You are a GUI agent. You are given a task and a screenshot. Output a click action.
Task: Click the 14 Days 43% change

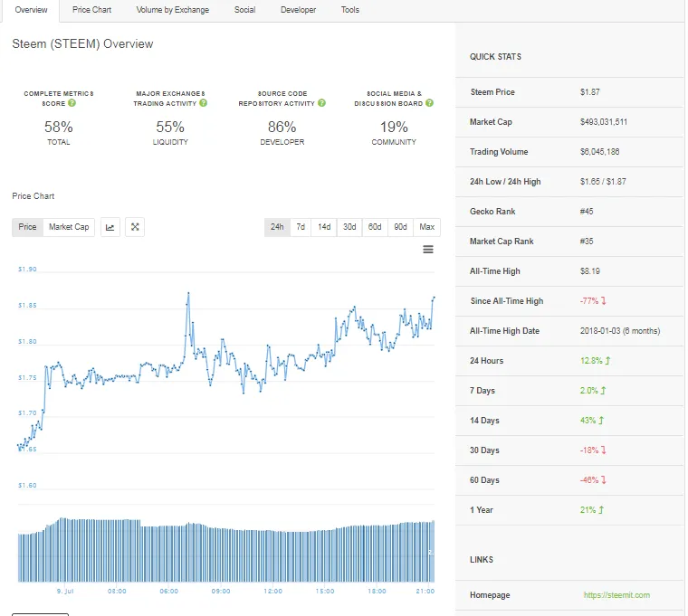point(592,420)
